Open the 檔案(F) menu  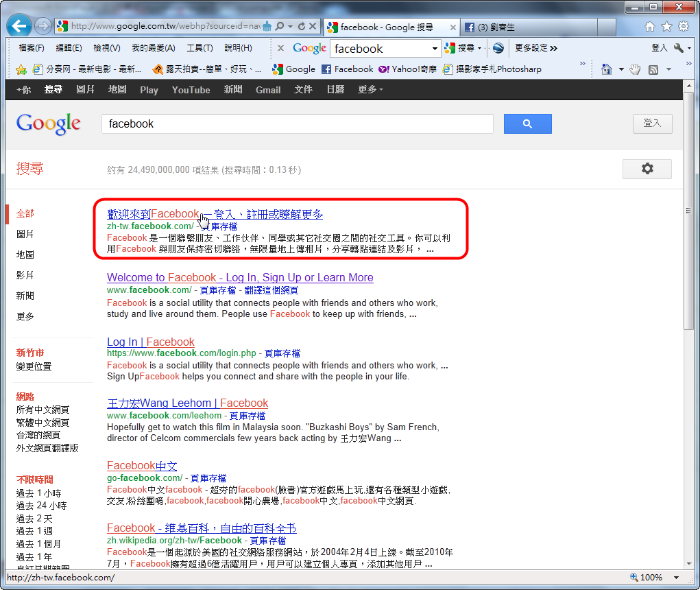pyautogui.click(x=32, y=48)
